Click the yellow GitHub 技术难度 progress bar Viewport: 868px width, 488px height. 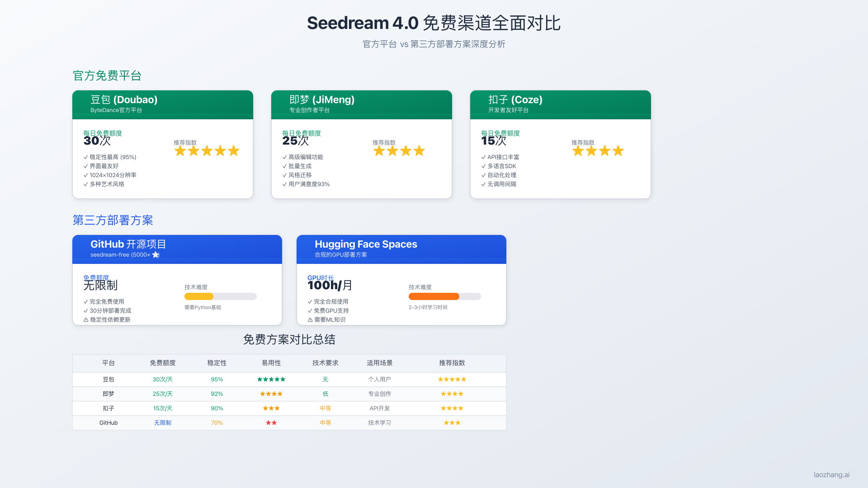[x=221, y=296]
